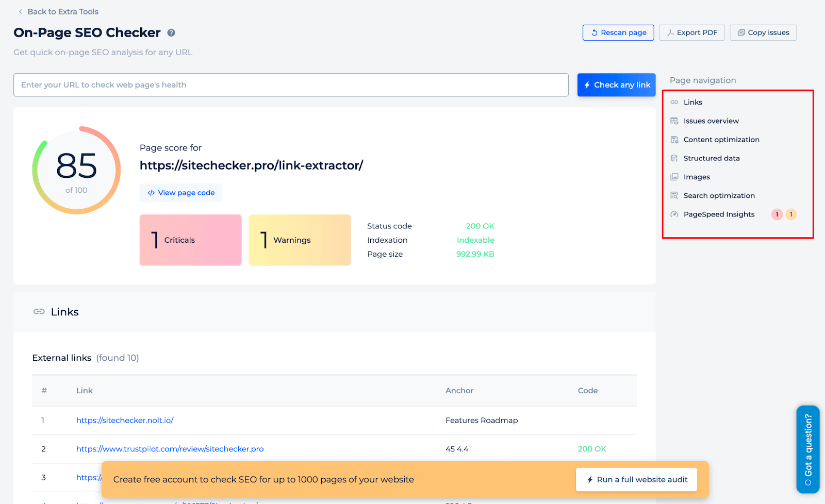825x504 pixels.
Task: Click the Links section header chain icon
Action: coord(39,312)
